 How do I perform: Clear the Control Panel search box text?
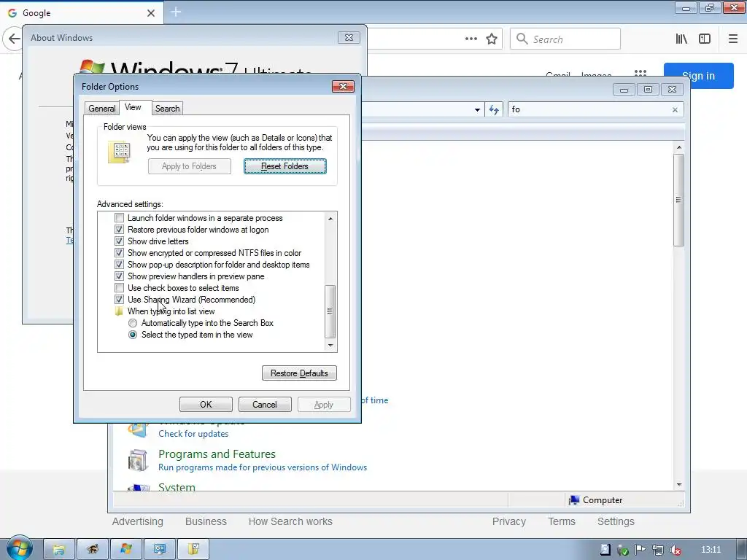675,110
